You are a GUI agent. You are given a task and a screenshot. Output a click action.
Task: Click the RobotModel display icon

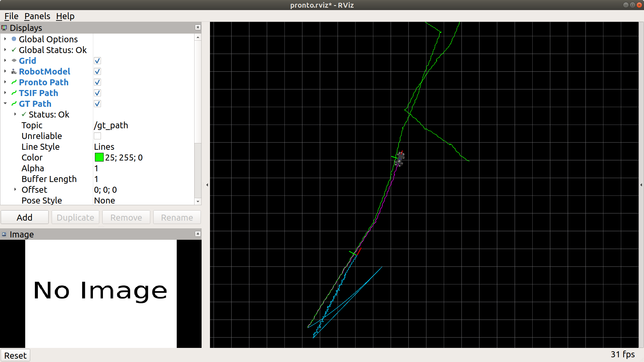(x=14, y=72)
